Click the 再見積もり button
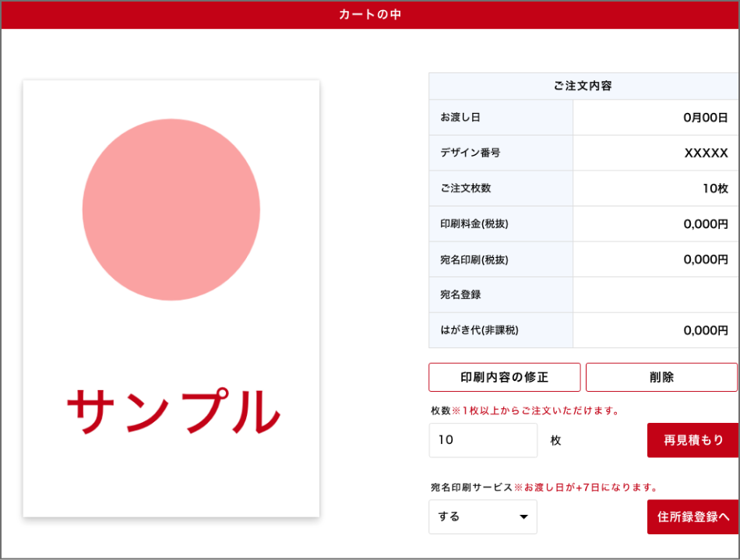This screenshot has width=740, height=560. [692, 440]
